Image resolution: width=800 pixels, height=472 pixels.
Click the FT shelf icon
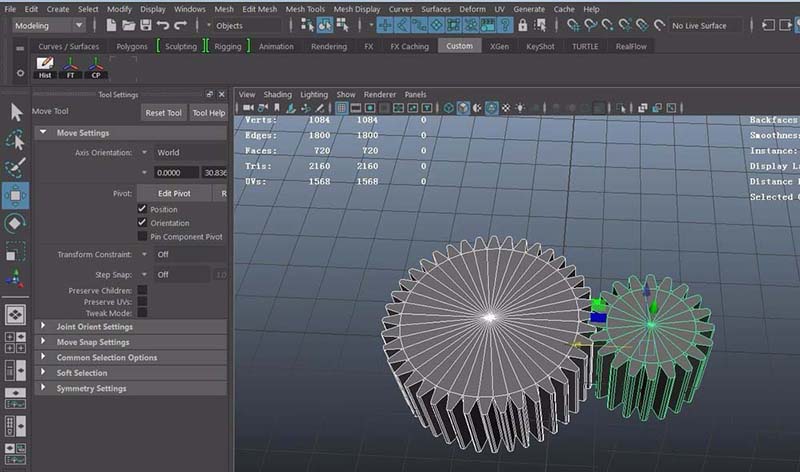tap(71, 66)
